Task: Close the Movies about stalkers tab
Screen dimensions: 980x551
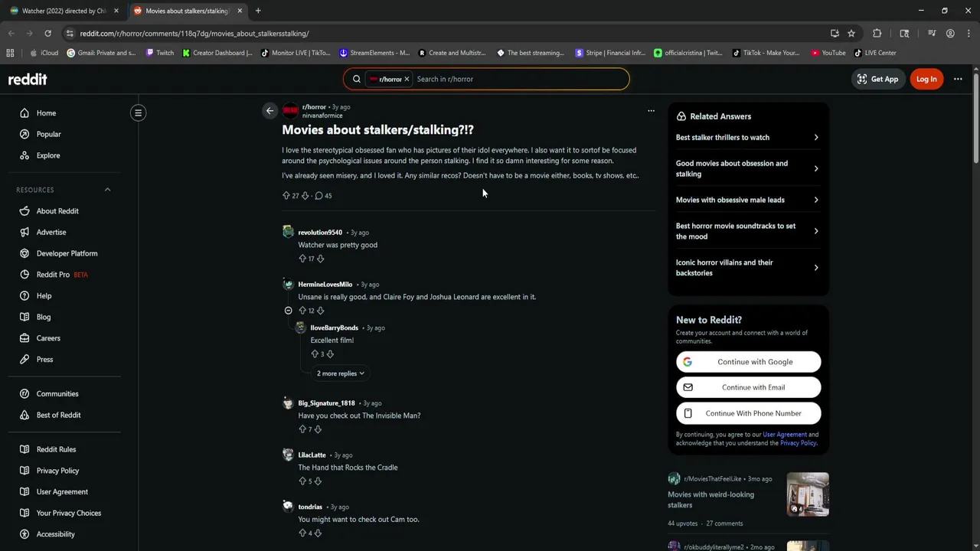Action: 240,11
